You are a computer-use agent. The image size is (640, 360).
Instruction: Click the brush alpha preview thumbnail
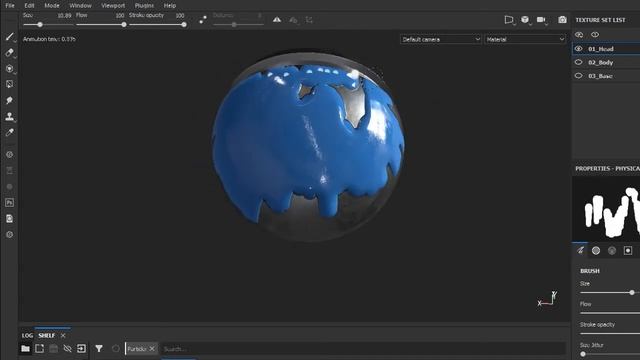point(606,209)
